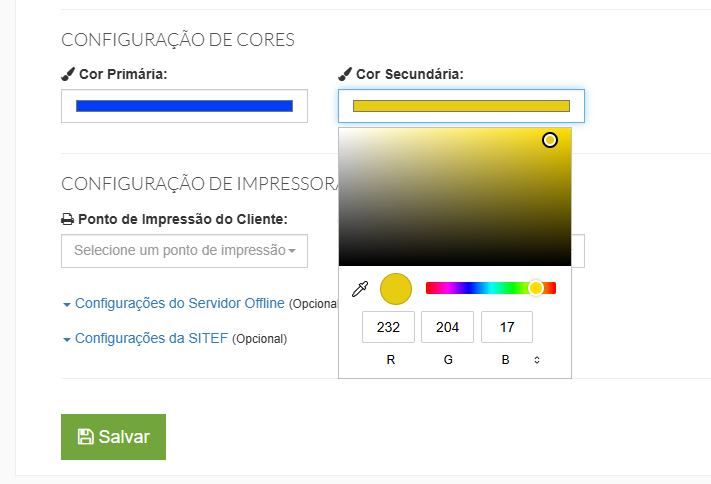Image resolution: width=711 pixels, height=484 pixels.
Task: Click the B value field showing 17
Action: click(507, 327)
